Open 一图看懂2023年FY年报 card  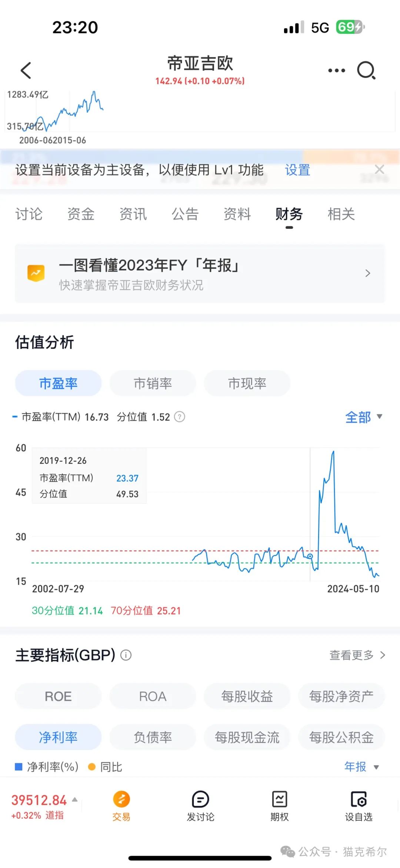tap(200, 274)
